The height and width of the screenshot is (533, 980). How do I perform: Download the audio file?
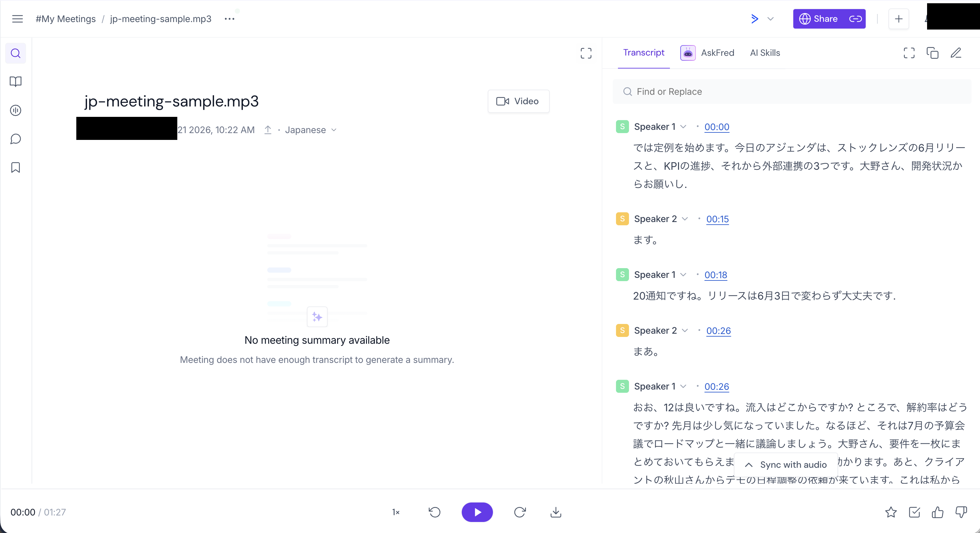tap(556, 512)
